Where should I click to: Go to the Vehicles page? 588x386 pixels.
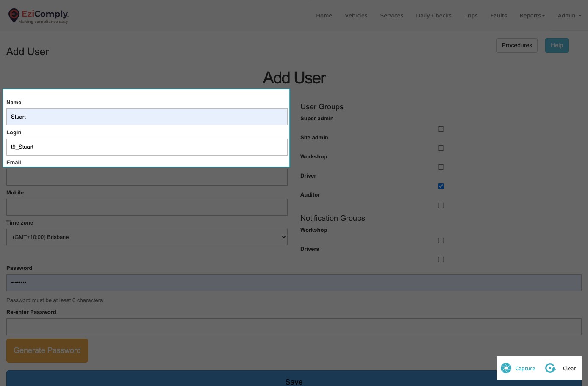click(x=356, y=15)
